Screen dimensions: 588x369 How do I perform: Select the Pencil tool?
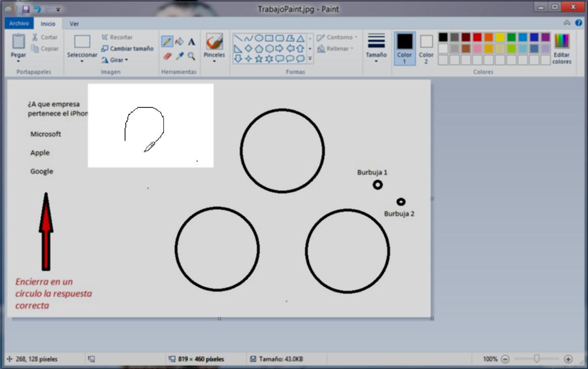point(167,42)
